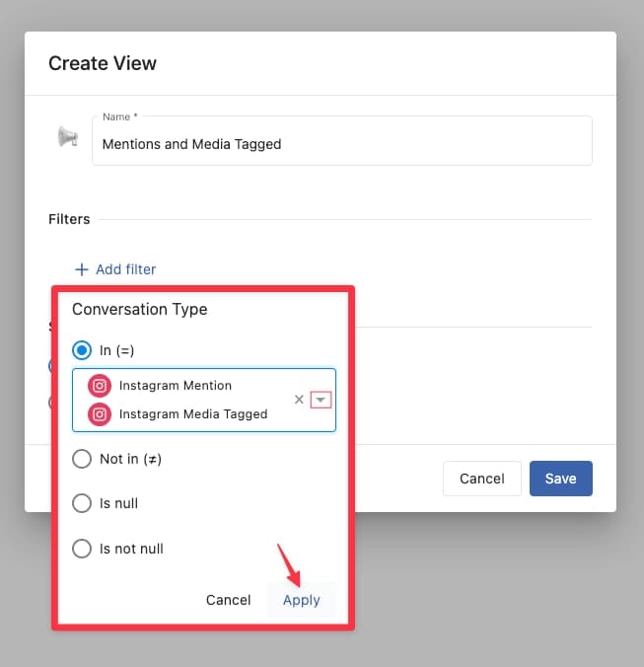Viewport: 644px width, 667px height.
Task: Apply the Conversation Type filter
Action: pyautogui.click(x=301, y=600)
